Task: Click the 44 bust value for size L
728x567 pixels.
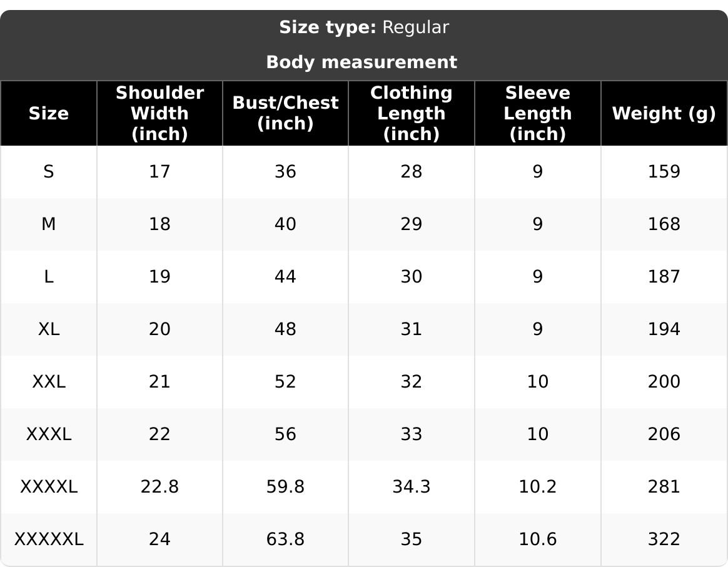Action: tap(286, 276)
